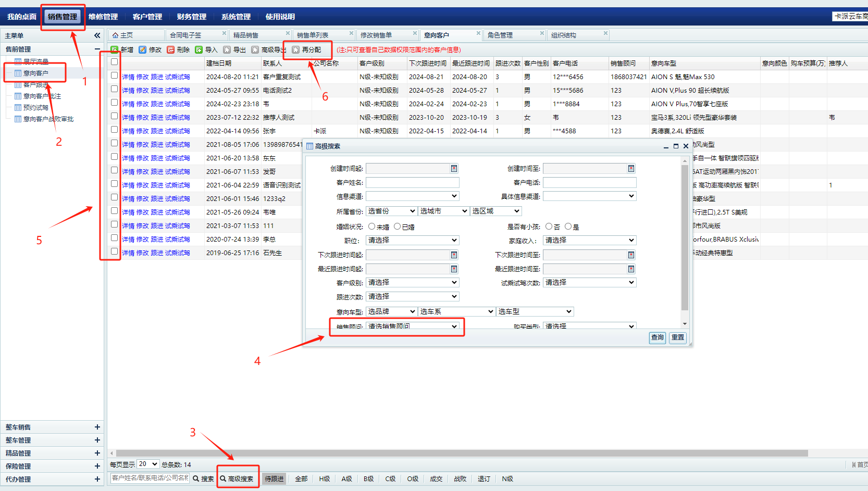
Task: Switch to the 销售单列表 tab
Action: tap(313, 35)
